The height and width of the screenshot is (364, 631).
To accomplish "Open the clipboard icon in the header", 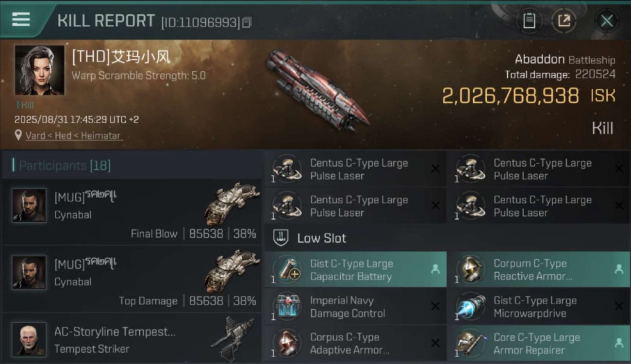I will click(x=529, y=20).
